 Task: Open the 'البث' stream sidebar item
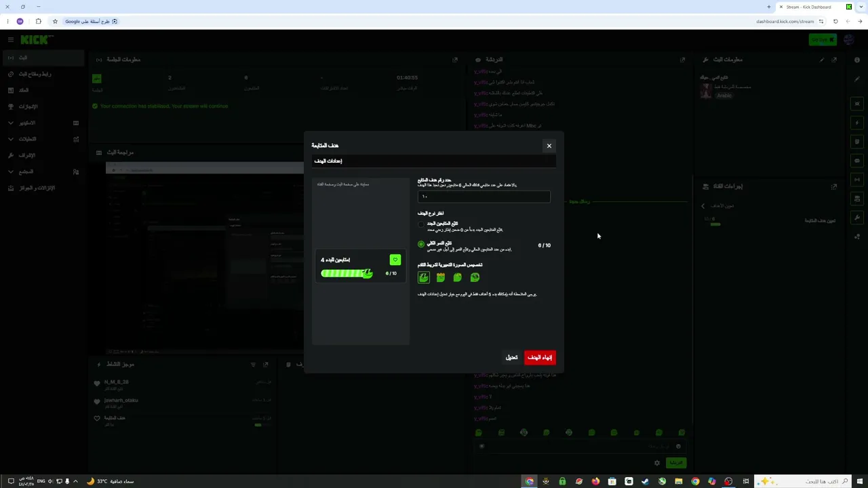coord(43,58)
